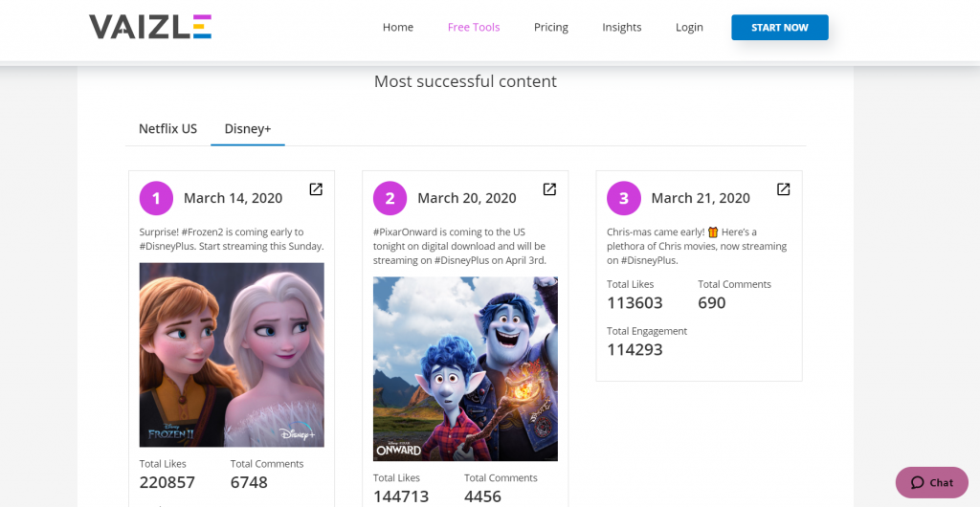This screenshot has height=507, width=980.
Task: Click the Most successful content heading
Action: (x=466, y=81)
